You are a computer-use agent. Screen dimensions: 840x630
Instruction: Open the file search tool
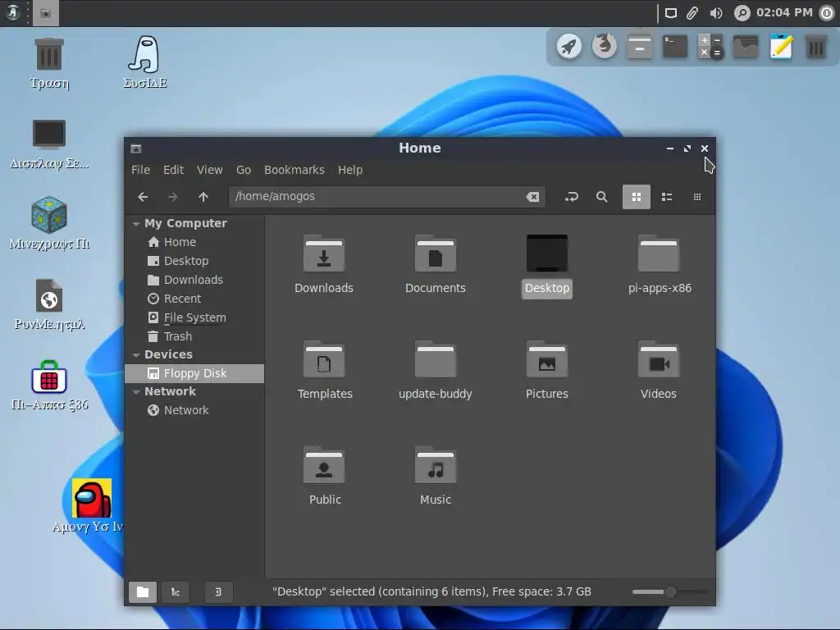pyautogui.click(x=601, y=197)
